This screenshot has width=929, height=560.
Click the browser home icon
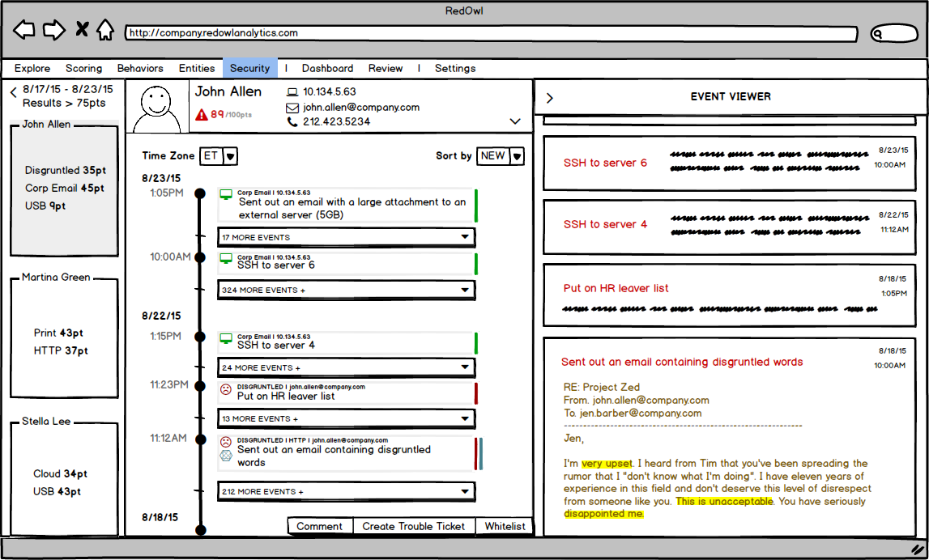(x=105, y=29)
